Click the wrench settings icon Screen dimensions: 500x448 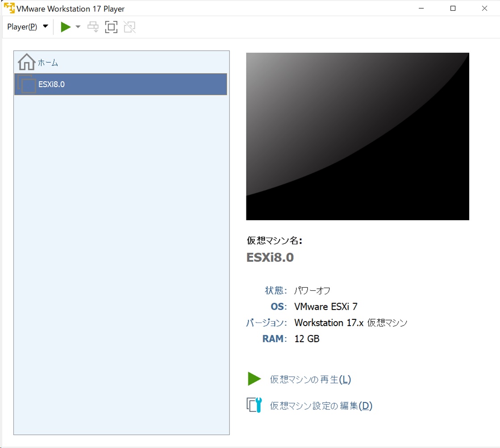pos(254,405)
